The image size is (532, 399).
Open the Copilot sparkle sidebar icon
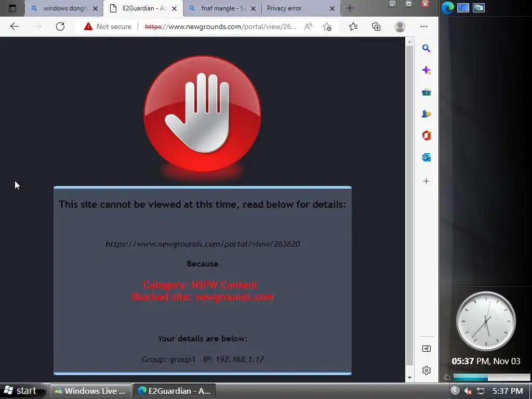pos(427,70)
